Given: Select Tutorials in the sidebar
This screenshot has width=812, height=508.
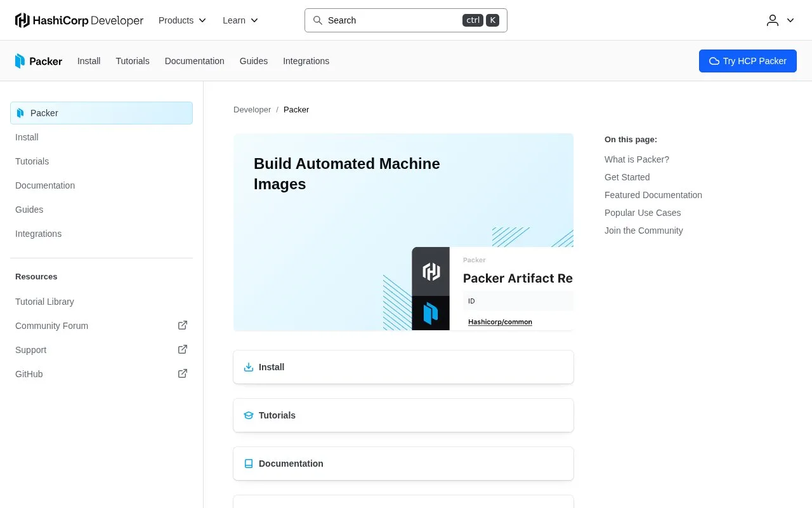Looking at the screenshot, I should [101, 161].
